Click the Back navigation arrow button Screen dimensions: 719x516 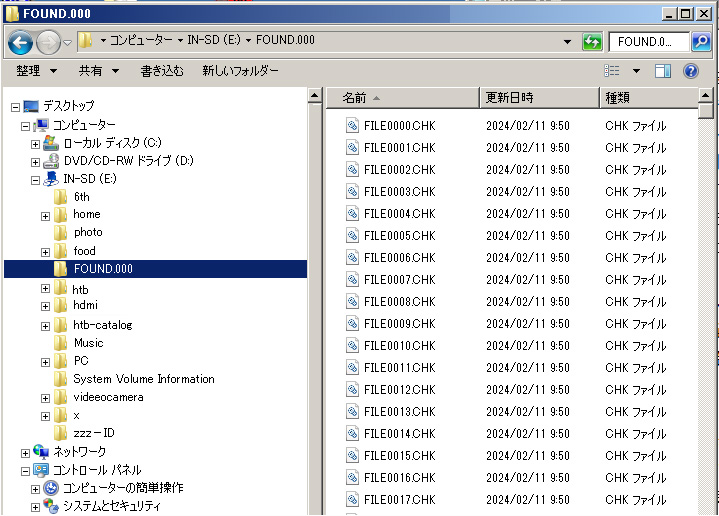21,42
